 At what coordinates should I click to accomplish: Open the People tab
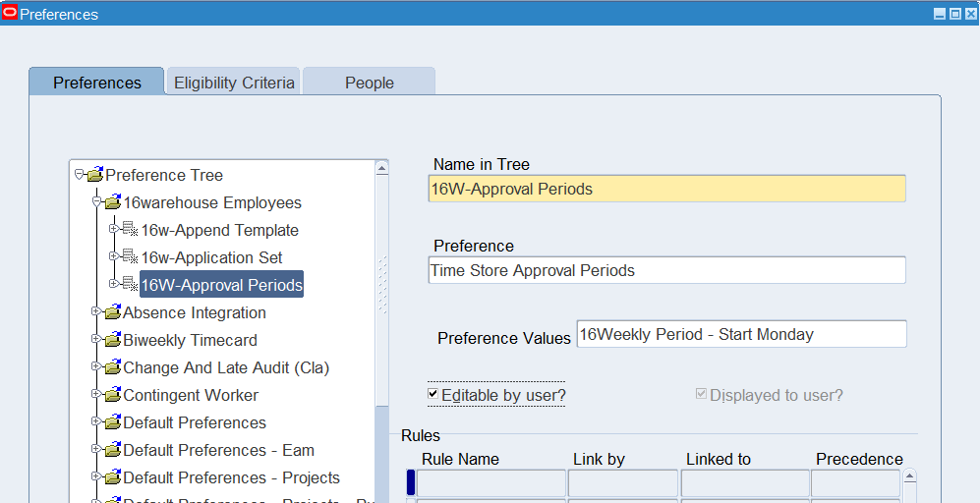point(369,83)
